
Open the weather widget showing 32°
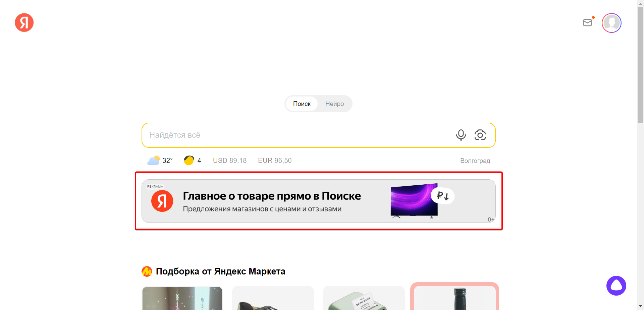tap(160, 161)
